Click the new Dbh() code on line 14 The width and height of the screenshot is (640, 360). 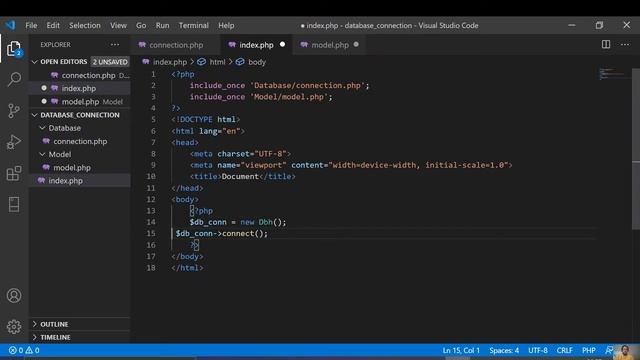click(x=263, y=222)
